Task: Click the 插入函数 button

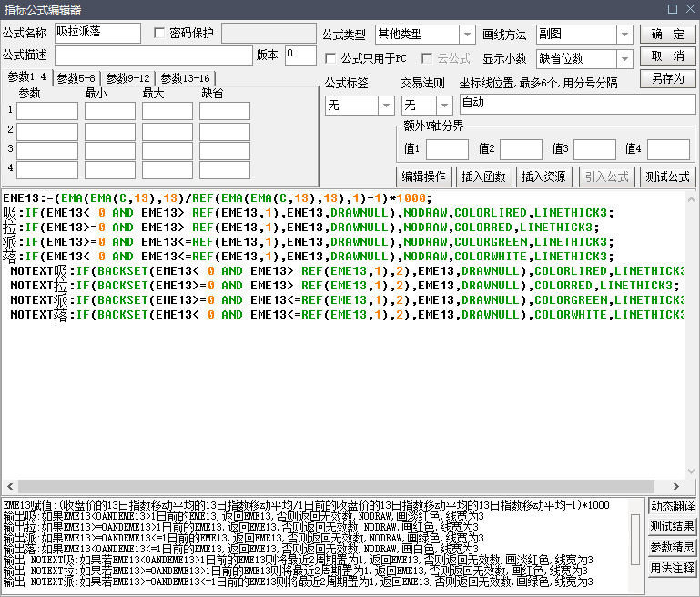Action: click(485, 177)
